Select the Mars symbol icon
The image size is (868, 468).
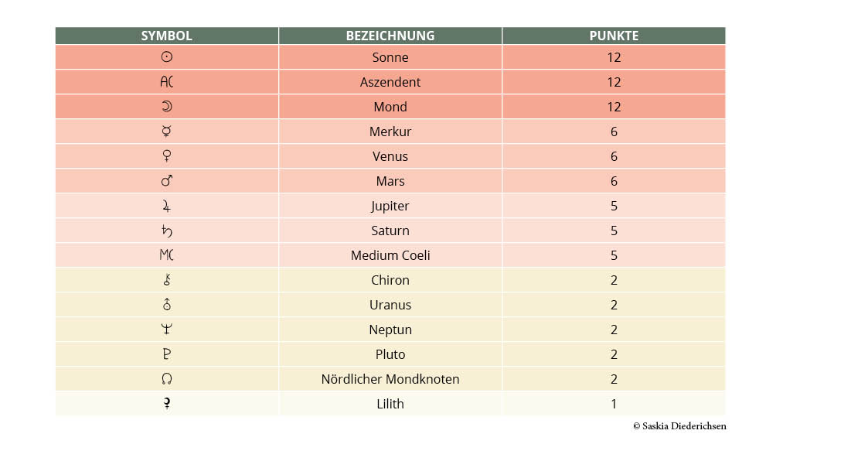pos(166,181)
